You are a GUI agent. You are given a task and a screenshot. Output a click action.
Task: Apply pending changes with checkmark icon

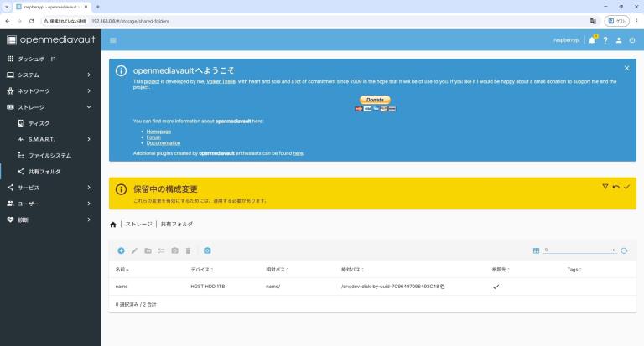pos(626,187)
